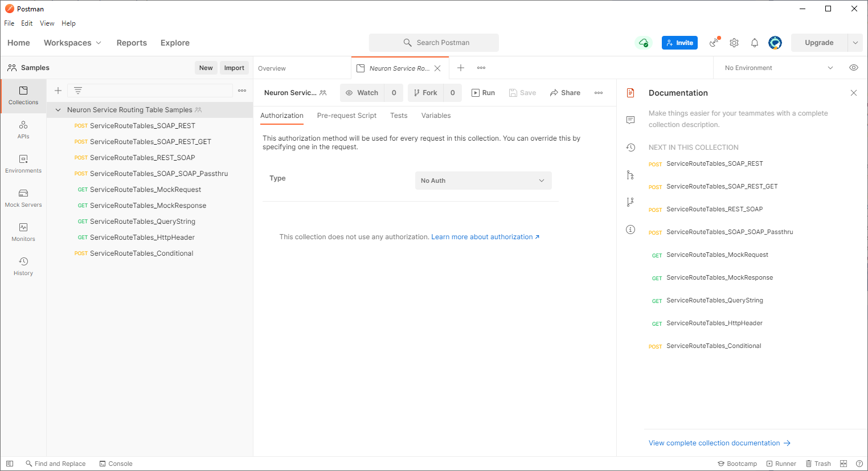Image resolution: width=868 pixels, height=471 pixels.
Task: Open the No Environment selector
Action: [779, 68]
